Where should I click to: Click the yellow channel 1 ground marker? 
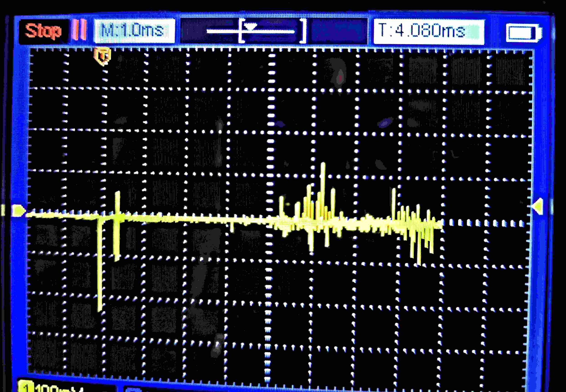click(18, 211)
